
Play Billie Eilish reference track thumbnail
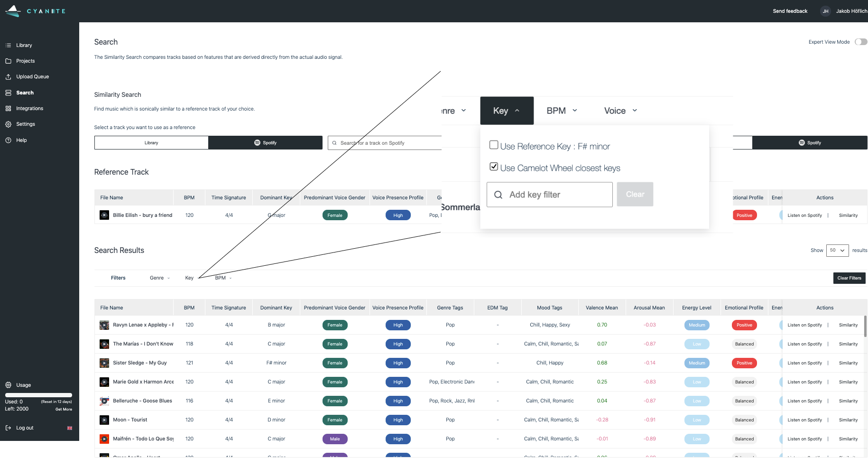click(x=104, y=215)
